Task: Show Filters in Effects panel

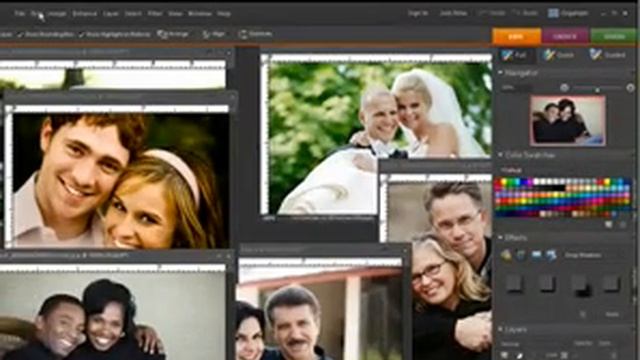Action: 506,256
